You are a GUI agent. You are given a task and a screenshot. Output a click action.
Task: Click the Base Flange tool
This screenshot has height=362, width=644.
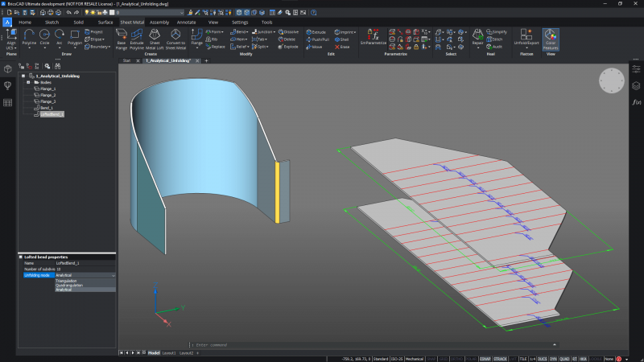coord(122,38)
